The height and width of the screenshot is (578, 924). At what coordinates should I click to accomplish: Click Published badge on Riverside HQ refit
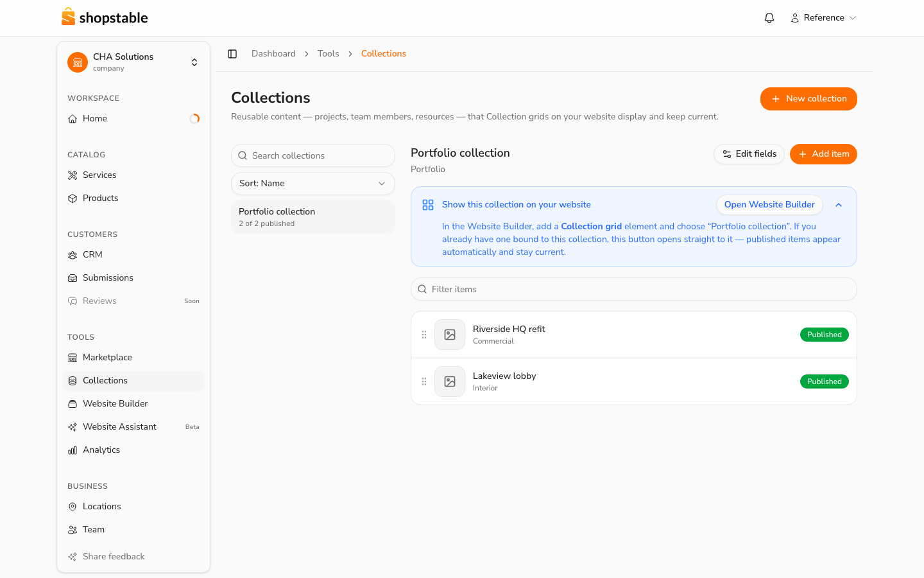(824, 335)
